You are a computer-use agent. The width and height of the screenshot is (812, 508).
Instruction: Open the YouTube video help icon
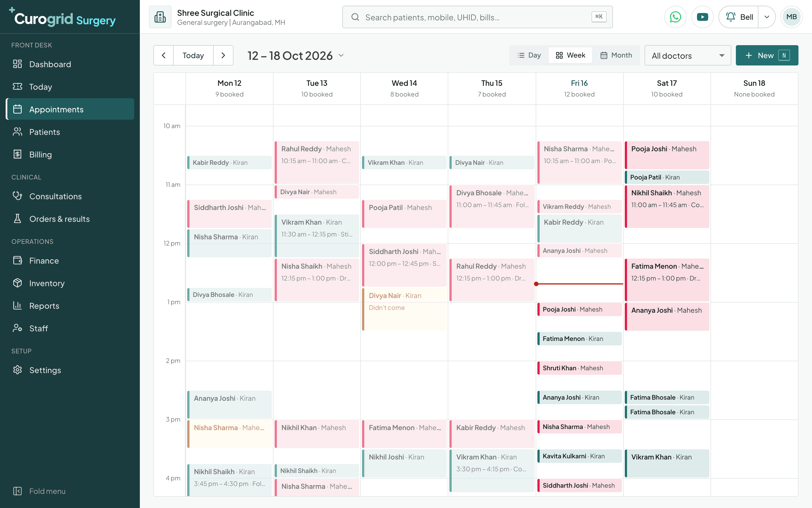[702, 17]
